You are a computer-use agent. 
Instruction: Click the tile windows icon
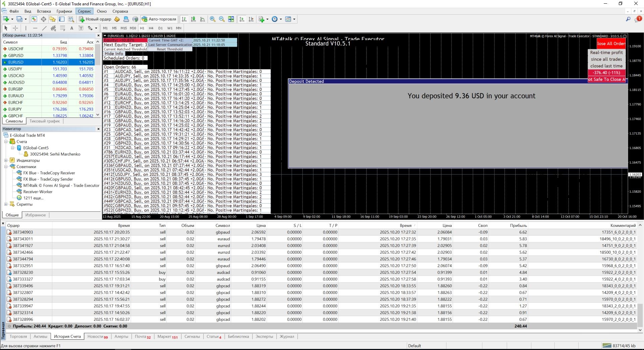(x=231, y=19)
